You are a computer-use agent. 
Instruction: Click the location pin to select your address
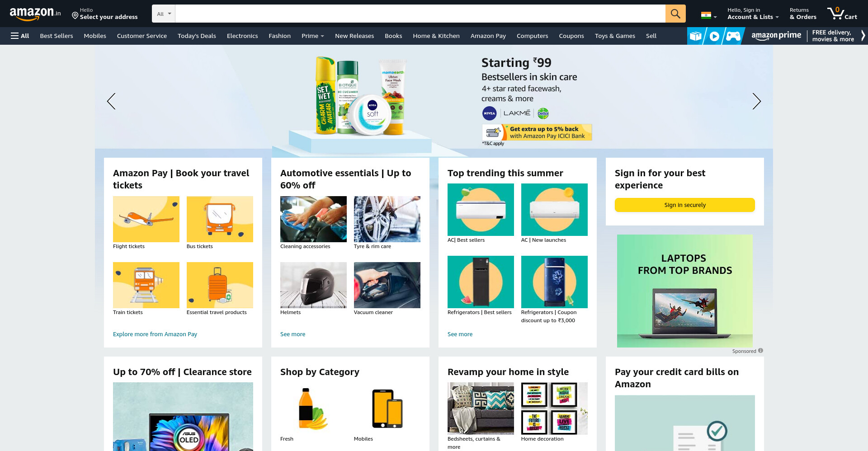pos(75,15)
